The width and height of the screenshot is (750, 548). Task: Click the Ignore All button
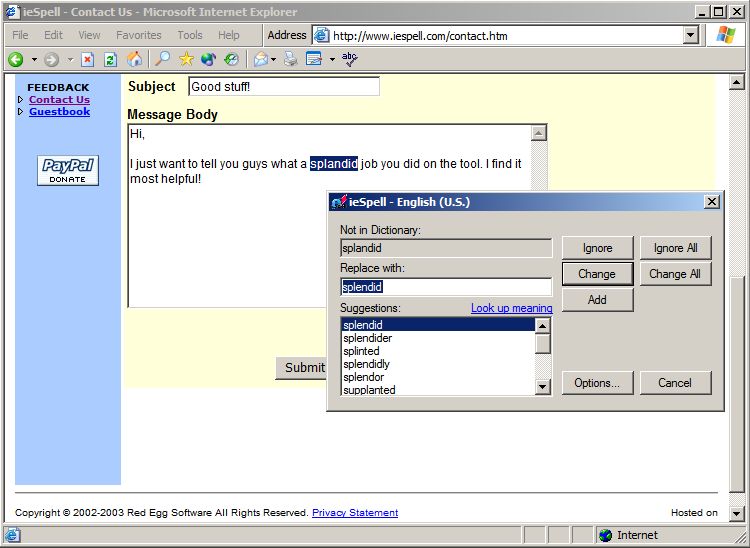675,248
